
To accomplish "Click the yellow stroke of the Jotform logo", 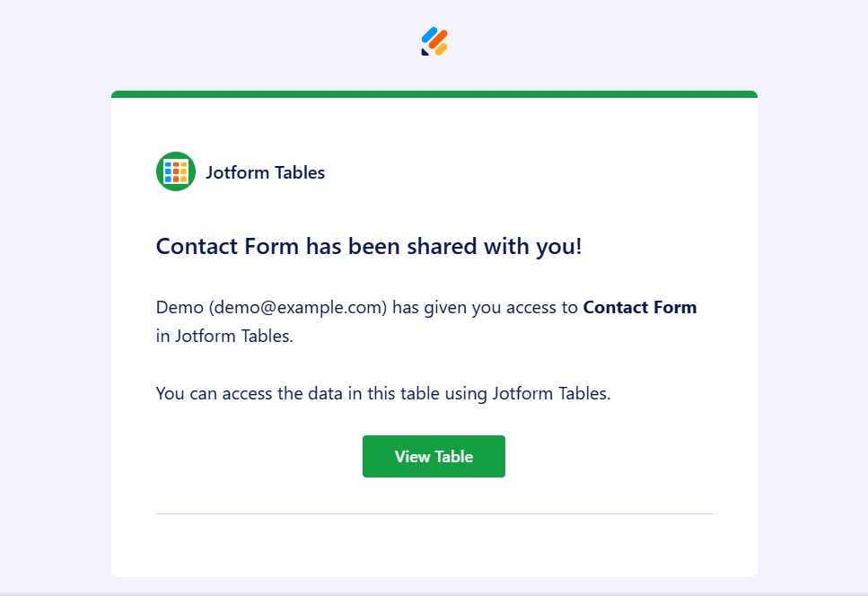I will click(x=441, y=49).
